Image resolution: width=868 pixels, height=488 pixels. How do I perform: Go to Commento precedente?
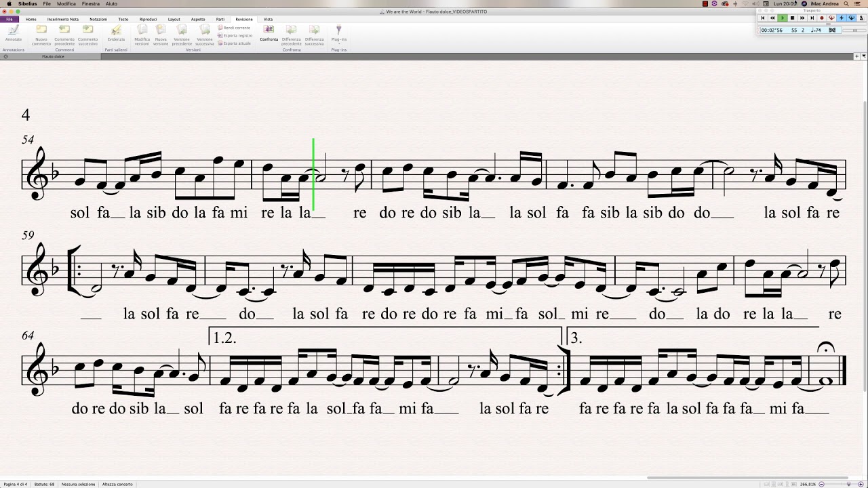pos(64,35)
